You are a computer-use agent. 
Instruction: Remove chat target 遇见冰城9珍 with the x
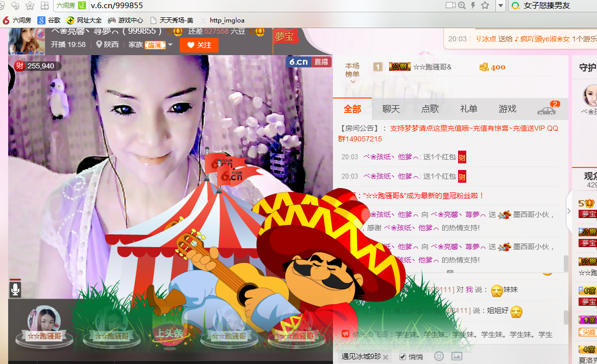[x=386, y=357]
